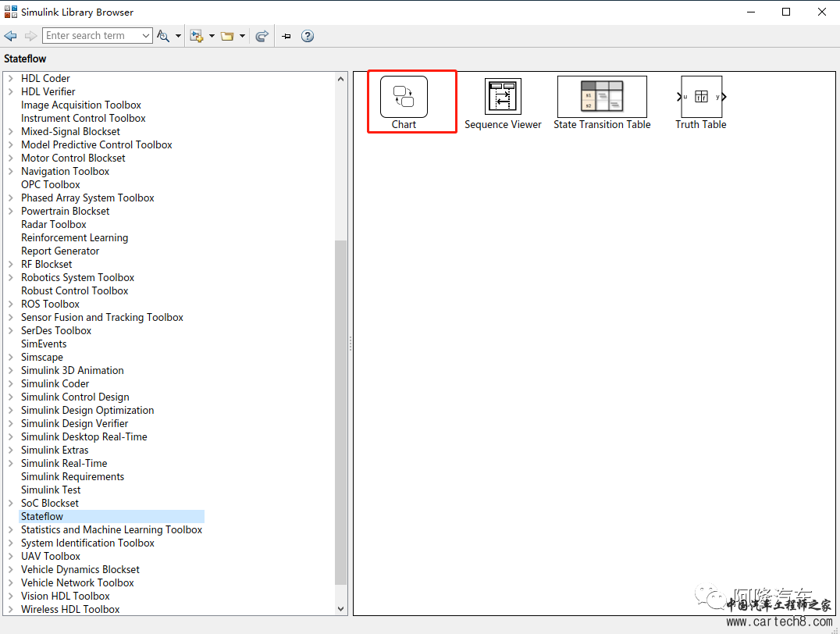Expand the Model Predictive Control Toolbox node

[x=11, y=144]
